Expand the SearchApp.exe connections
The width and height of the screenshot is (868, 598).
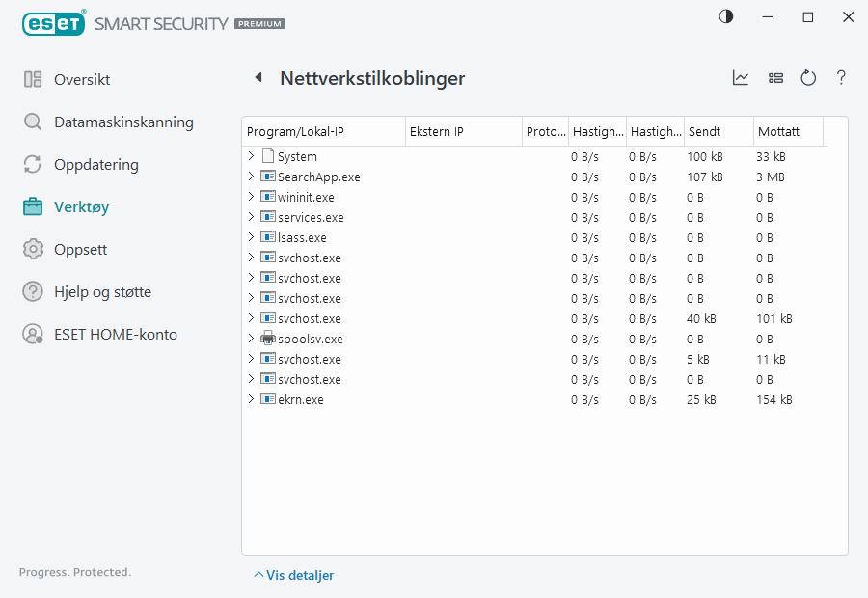(x=251, y=177)
